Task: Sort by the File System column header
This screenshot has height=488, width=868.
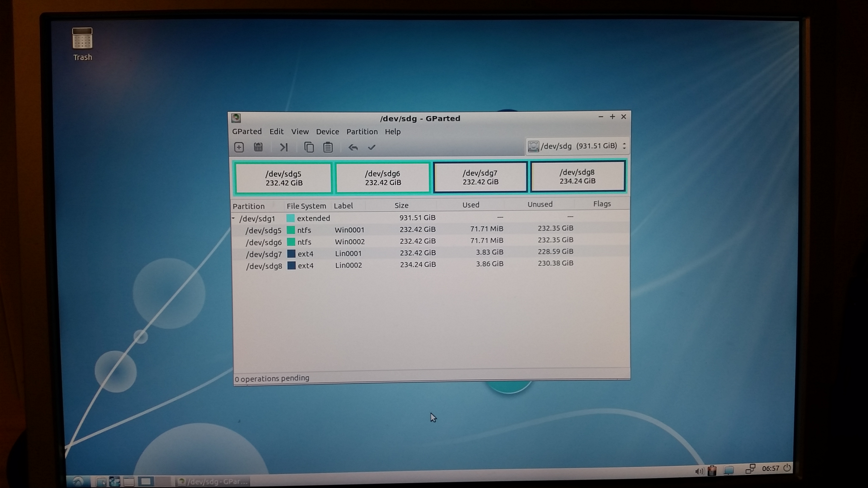Action: click(x=306, y=206)
